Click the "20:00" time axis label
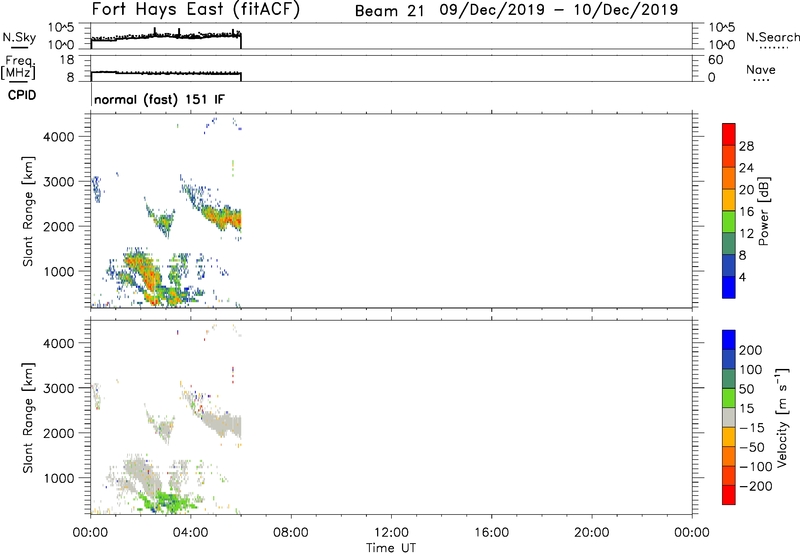 591,533
